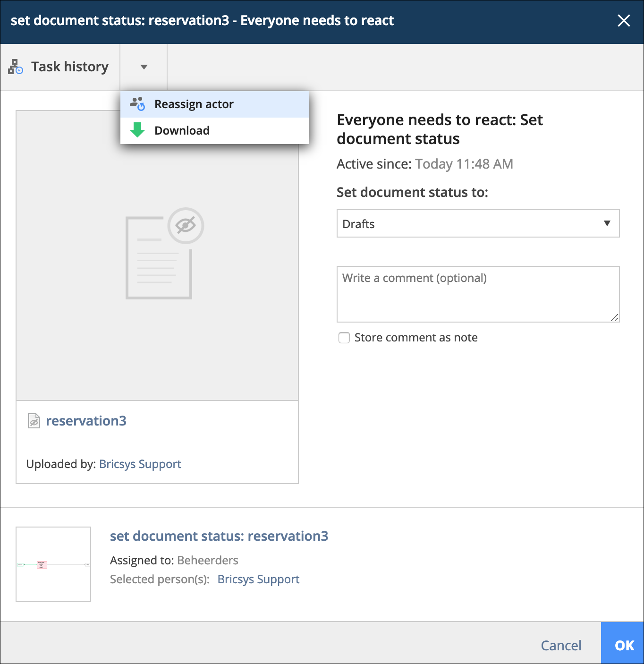Open the set document status: reservation3 link

point(219,536)
